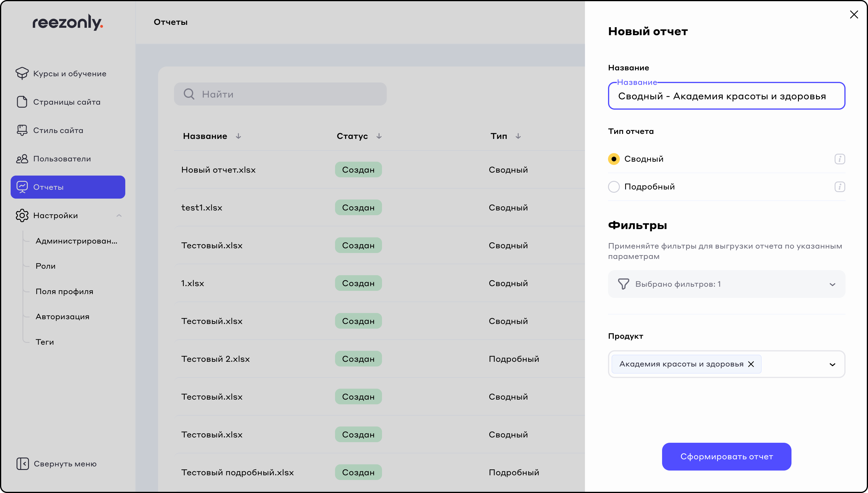Open Пользователи in the sidebar
868x493 pixels.
(62, 159)
